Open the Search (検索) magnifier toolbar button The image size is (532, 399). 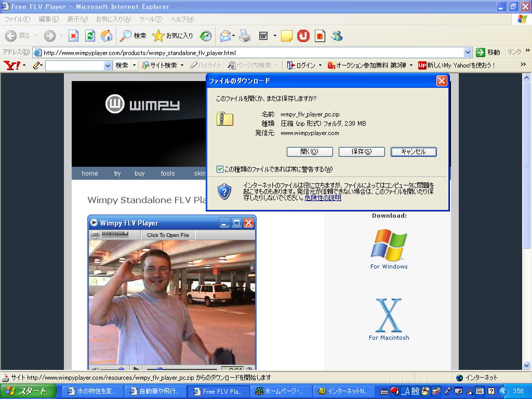(133, 36)
